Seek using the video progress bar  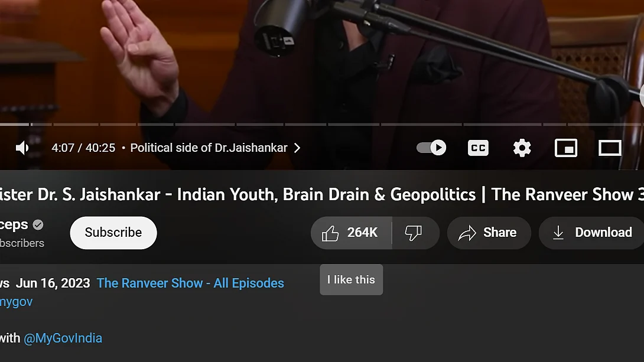click(x=322, y=125)
